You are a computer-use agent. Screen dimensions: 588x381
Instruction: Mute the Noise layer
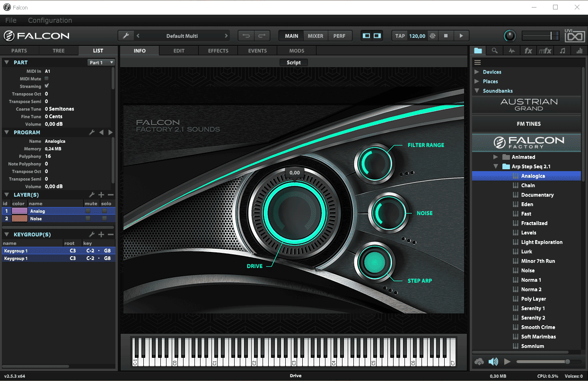(88, 219)
